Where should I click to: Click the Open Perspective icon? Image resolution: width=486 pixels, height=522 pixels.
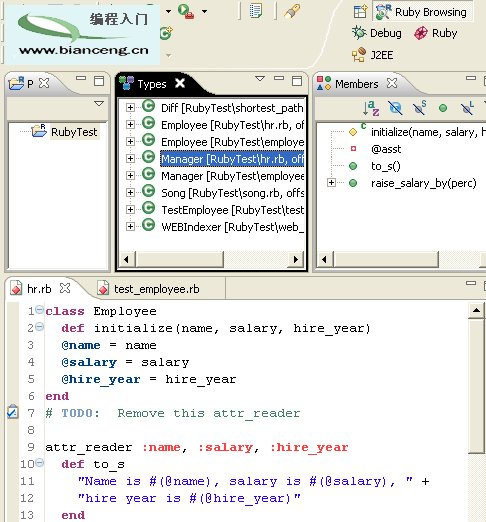pos(360,12)
